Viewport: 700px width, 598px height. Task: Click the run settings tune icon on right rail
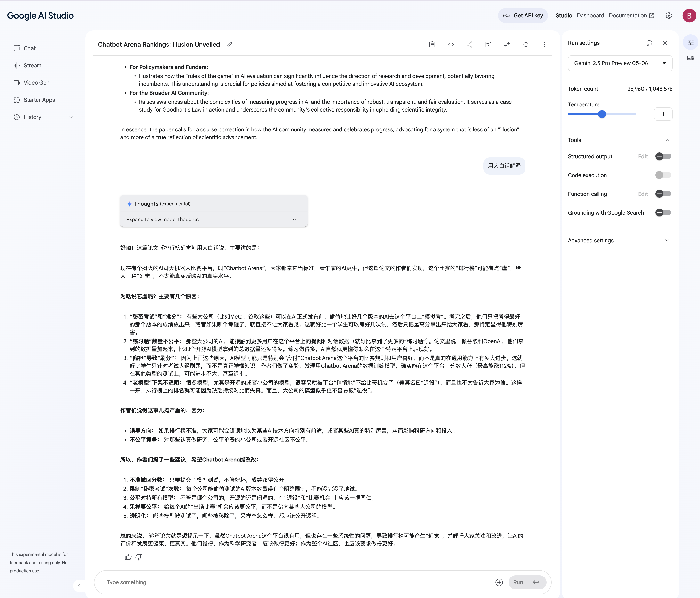(x=691, y=42)
